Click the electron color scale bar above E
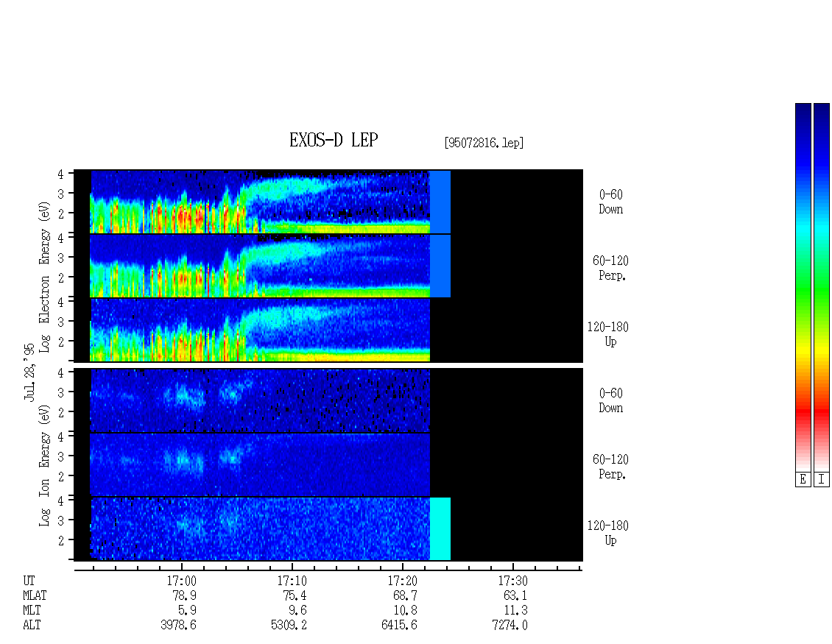Image resolution: width=832 pixels, height=644 pixels. click(x=803, y=287)
